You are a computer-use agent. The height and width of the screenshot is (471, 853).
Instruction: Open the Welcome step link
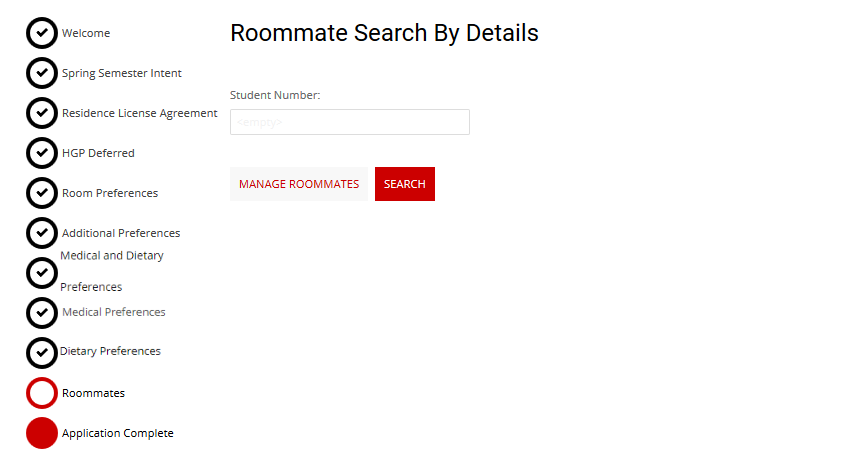(86, 33)
